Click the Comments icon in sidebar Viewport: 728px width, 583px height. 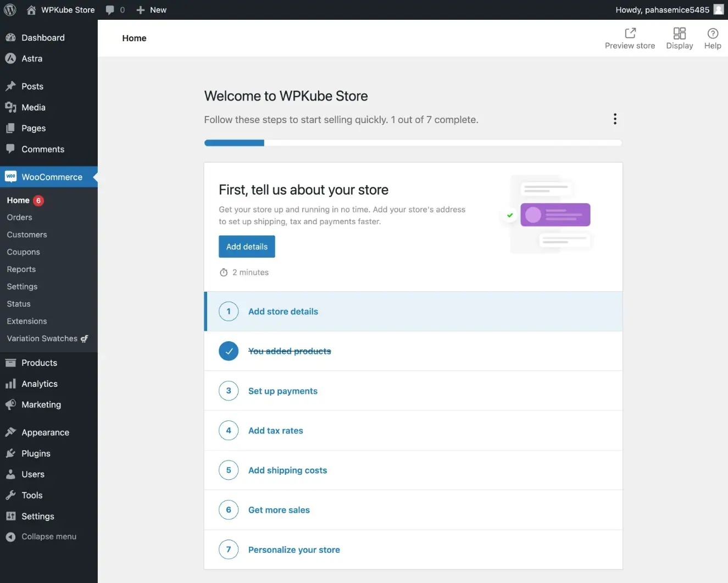pyautogui.click(x=10, y=149)
